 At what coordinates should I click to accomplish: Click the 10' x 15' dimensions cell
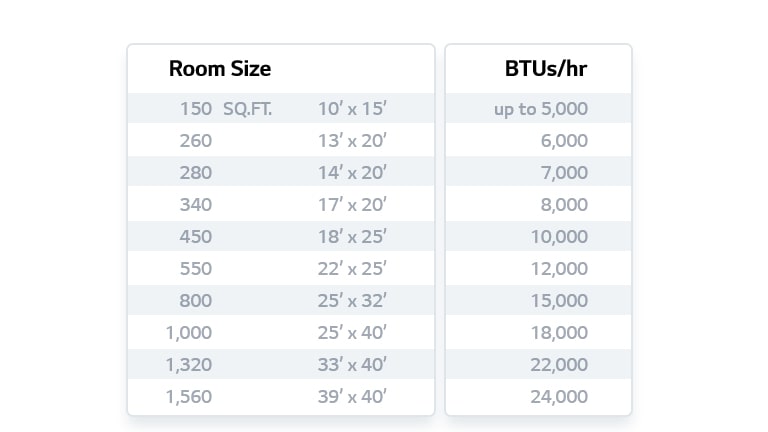[352, 109]
